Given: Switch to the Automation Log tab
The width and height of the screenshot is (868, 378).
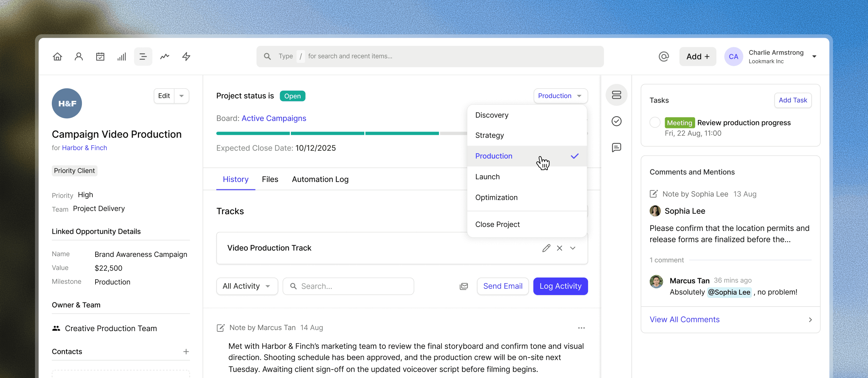Looking at the screenshot, I should point(320,179).
